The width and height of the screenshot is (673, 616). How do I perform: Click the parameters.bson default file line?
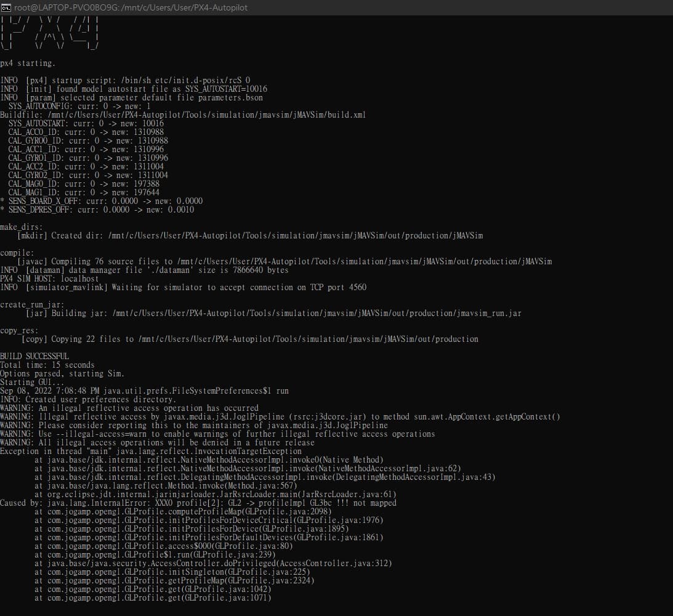click(132, 98)
